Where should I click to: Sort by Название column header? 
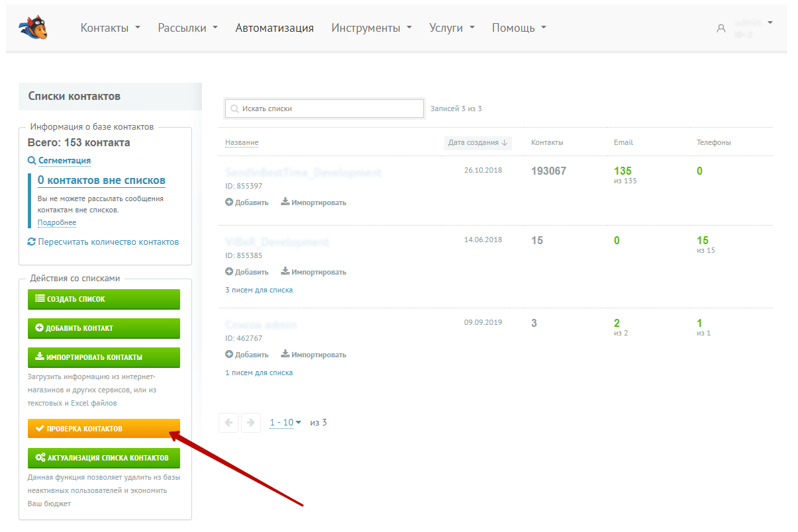click(242, 143)
